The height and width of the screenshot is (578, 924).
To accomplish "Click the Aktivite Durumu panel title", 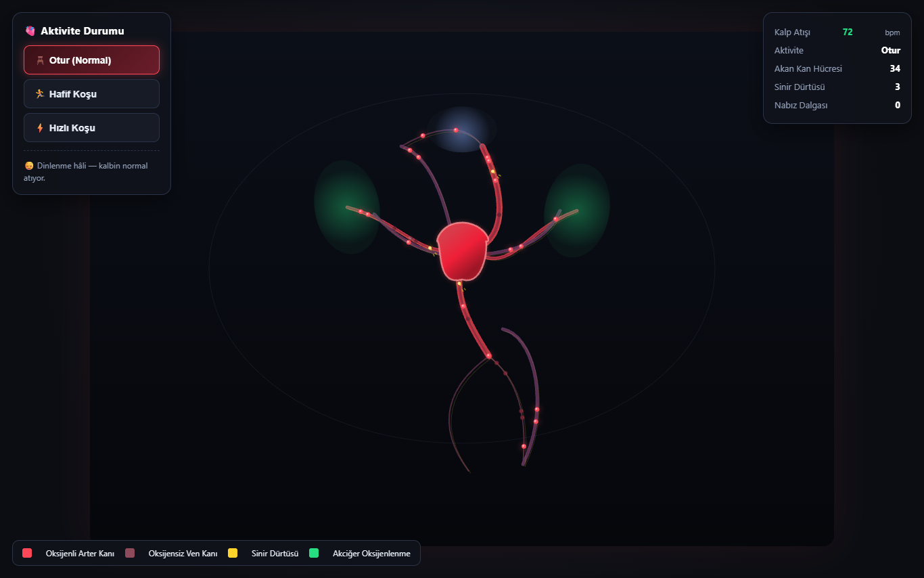I will click(x=83, y=31).
